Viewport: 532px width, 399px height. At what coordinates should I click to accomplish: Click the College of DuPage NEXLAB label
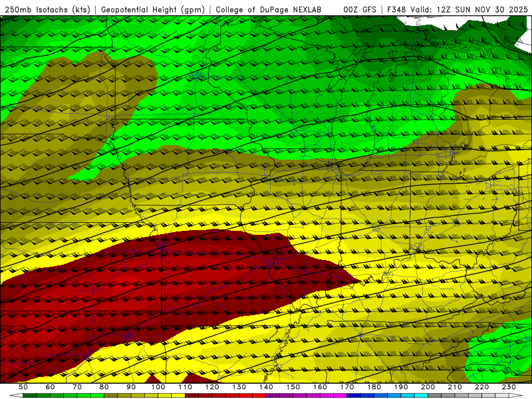[269, 10]
